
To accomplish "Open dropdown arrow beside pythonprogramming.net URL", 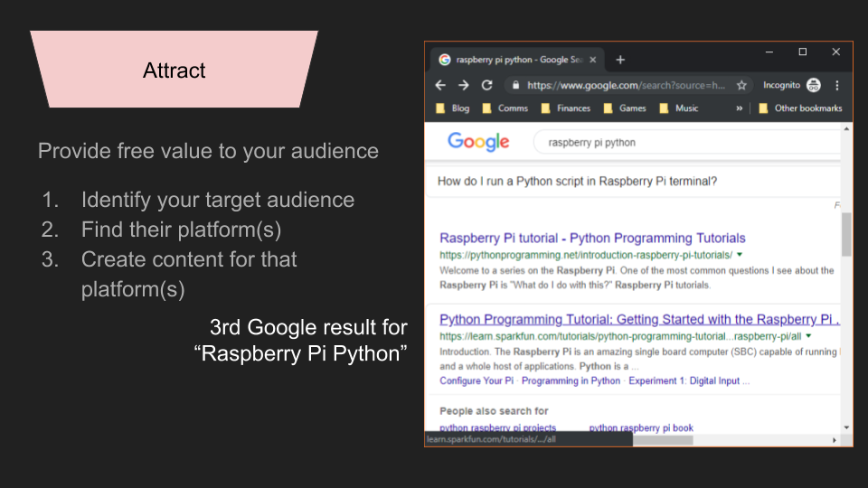I will (740, 255).
